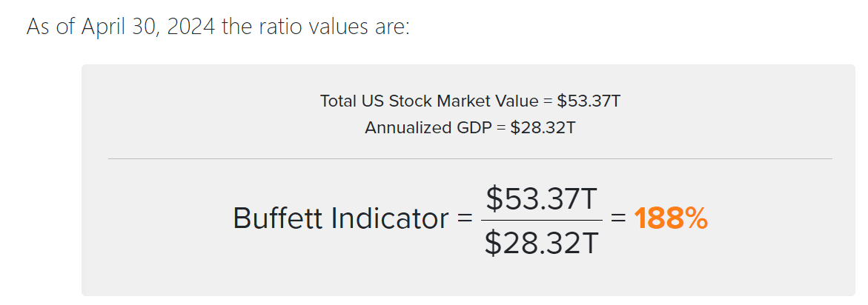868x305 pixels.
Task: Click the equals sign in the market value line
Action: click(x=548, y=101)
